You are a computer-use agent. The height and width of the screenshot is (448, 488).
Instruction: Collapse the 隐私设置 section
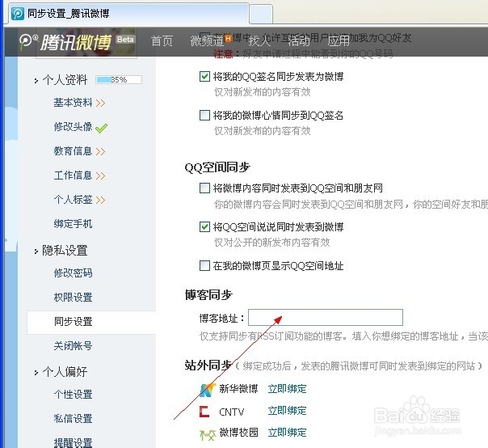(36, 251)
